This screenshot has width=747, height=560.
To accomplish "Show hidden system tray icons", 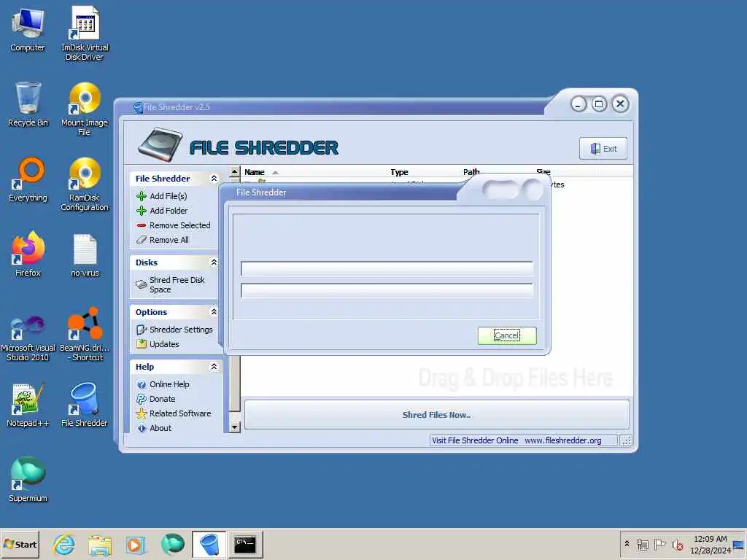I will 627,543.
